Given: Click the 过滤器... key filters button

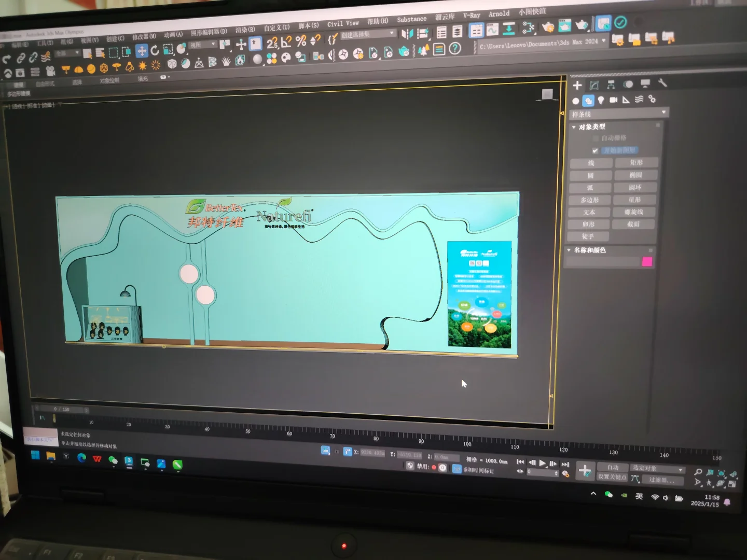Looking at the screenshot, I should 662,480.
